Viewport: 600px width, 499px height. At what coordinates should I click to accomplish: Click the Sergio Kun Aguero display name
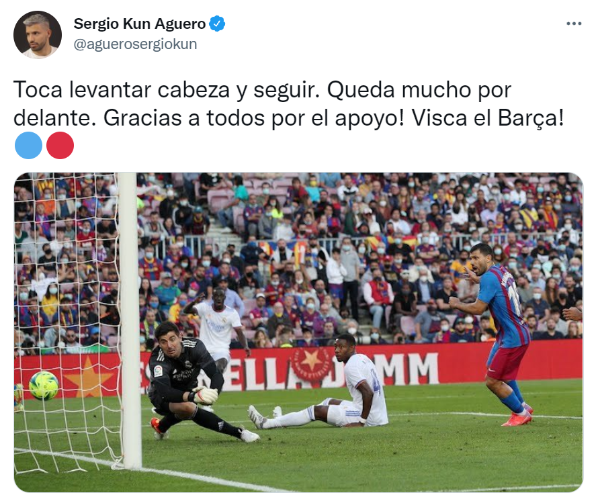pos(140,24)
